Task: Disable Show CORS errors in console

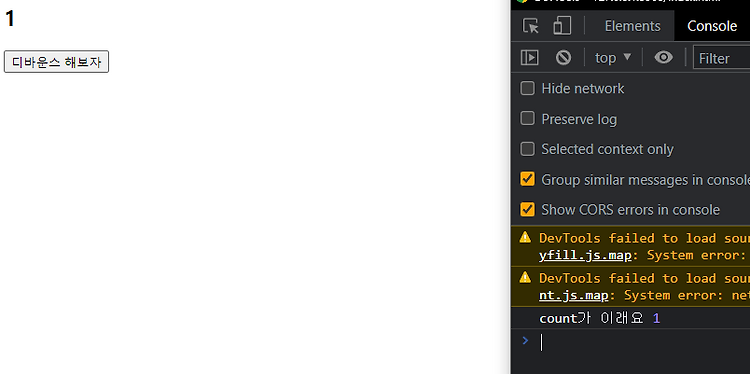Action: (x=527, y=209)
